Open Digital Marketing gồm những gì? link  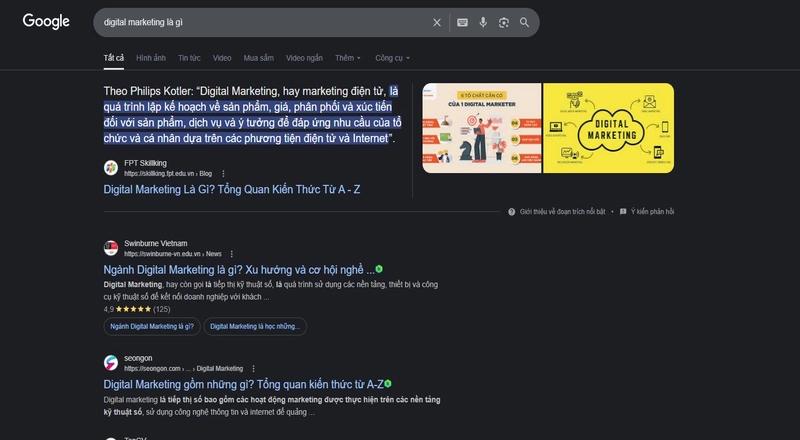tap(243, 384)
